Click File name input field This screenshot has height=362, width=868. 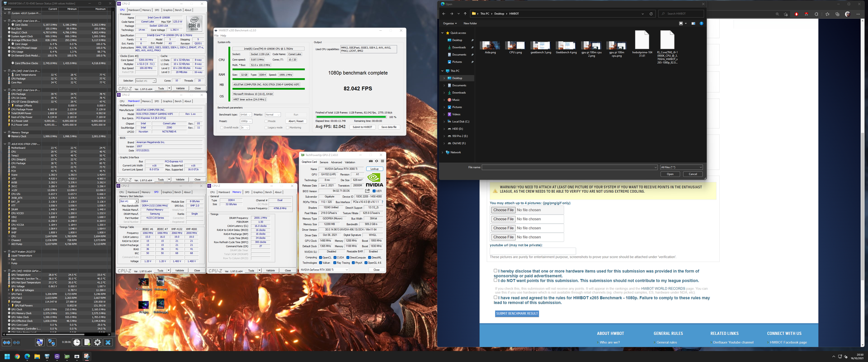[569, 167]
